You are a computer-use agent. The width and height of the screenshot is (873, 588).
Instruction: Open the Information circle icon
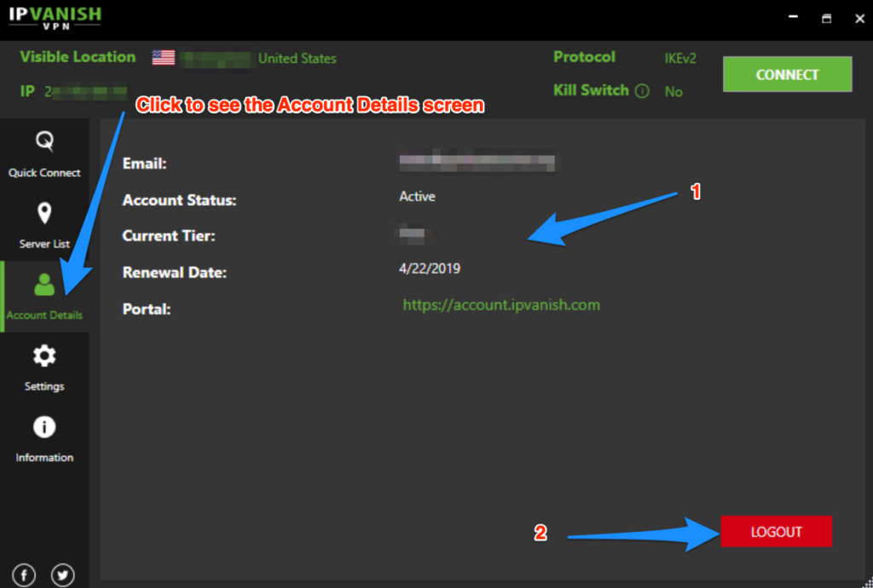click(44, 427)
